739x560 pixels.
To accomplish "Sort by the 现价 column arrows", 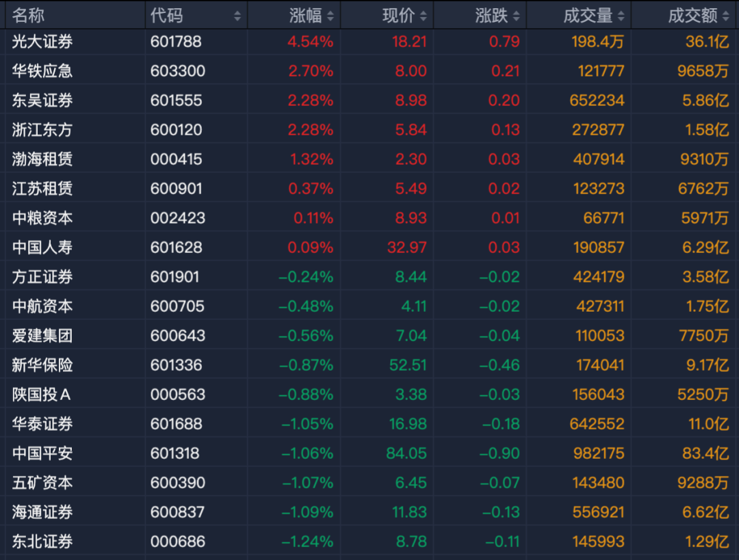I will point(423,16).
